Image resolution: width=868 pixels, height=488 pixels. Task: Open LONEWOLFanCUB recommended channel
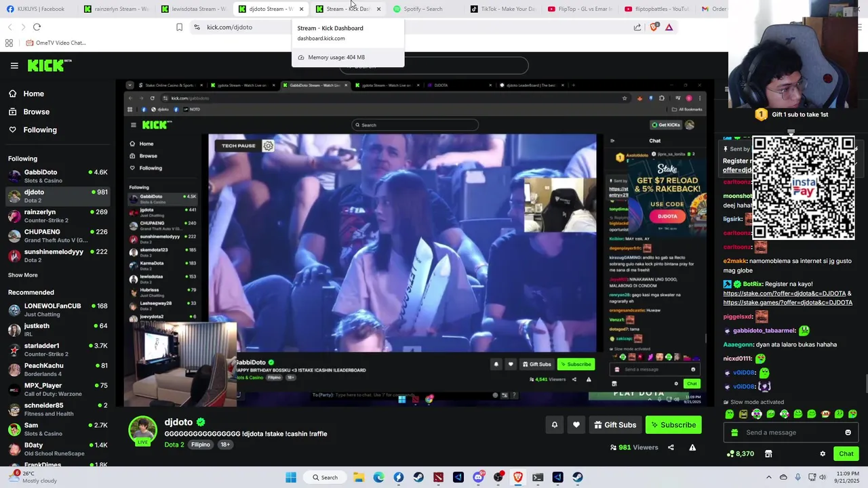[x=58, y=310]
